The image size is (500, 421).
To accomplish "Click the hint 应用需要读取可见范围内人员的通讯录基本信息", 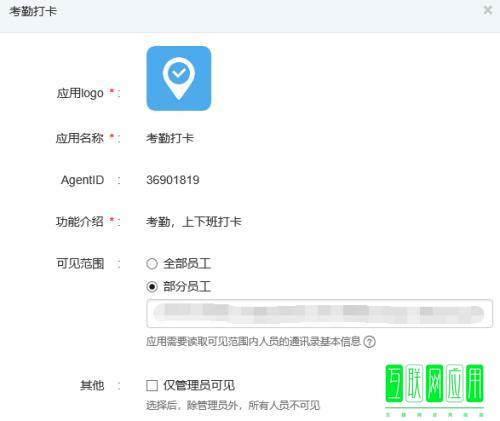I will point(253,341).
